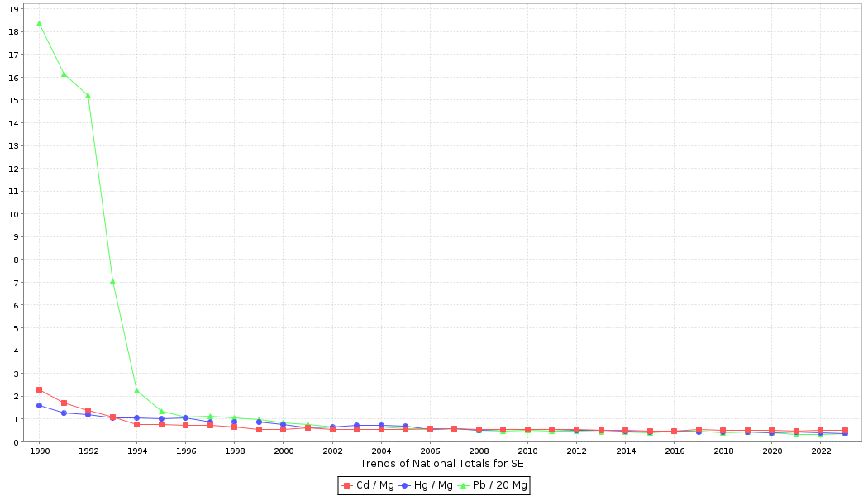
Task: Select the 'Hg / Mg' legend label
Action: (x=433, y=485)
